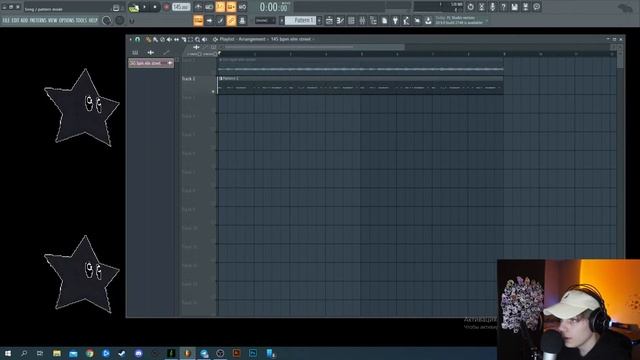Click the question mark help icon
This screenshot has width=640, height=360.
(504, 7)
